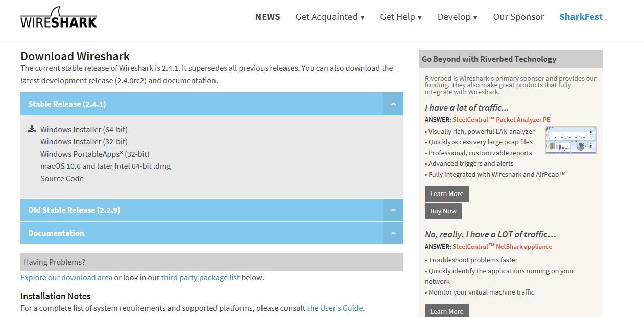Open the Our Sponsor page

(518, 17)
